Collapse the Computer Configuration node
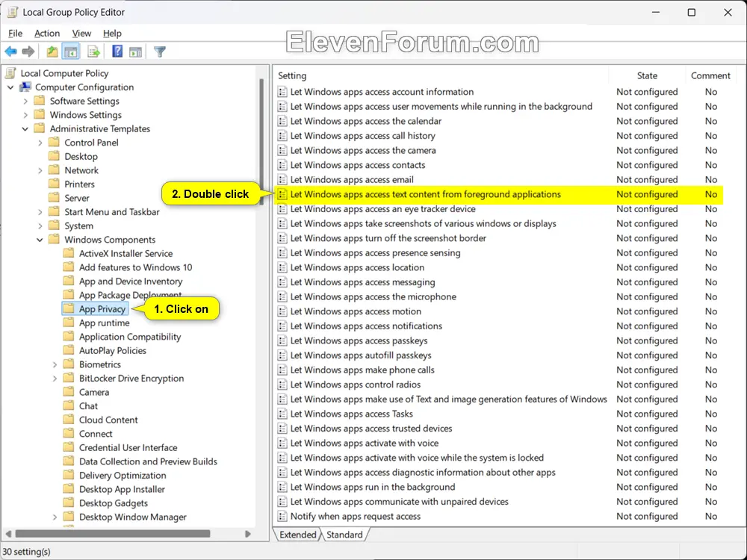The width and height of the screenshot is (747, 560). tap(10, 87)
